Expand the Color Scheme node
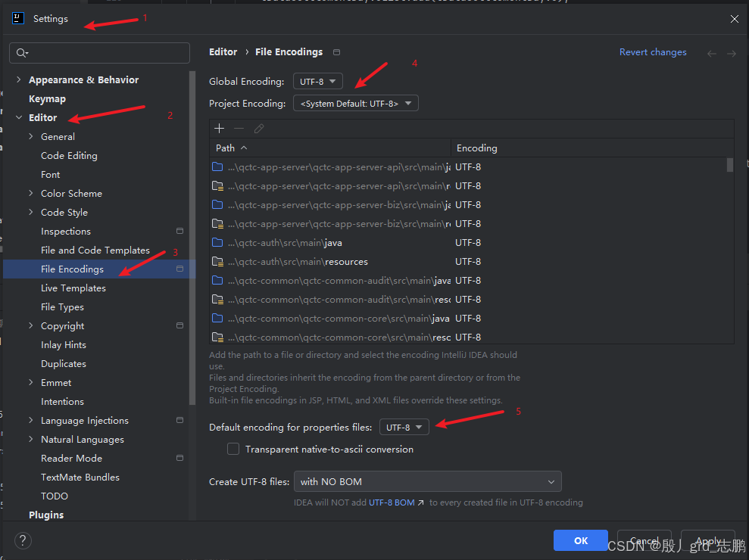 (x=31, y=193)
